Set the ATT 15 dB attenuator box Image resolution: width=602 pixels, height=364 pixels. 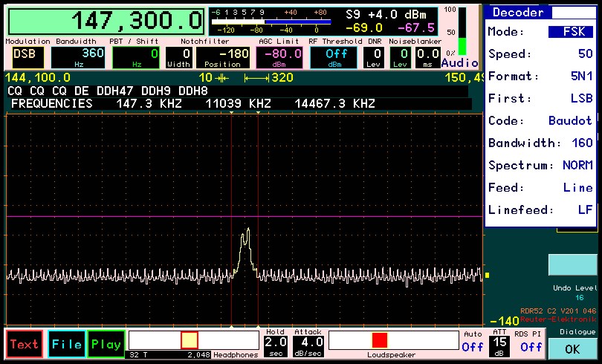pos(499,346)
